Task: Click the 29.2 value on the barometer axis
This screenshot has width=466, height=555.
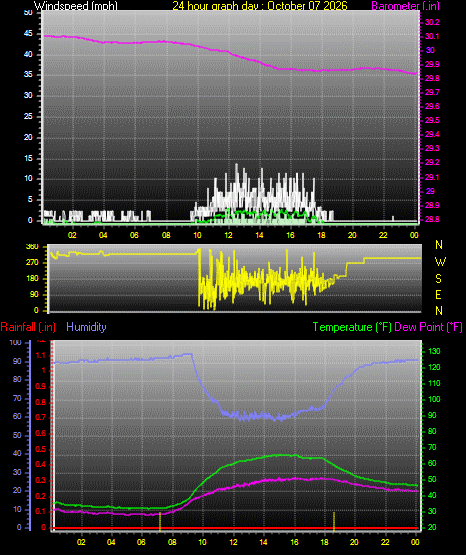Action: coord(432,162)
